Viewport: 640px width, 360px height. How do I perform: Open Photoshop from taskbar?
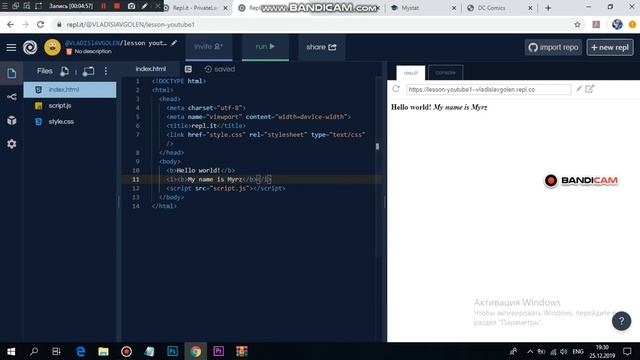(173, 351)
